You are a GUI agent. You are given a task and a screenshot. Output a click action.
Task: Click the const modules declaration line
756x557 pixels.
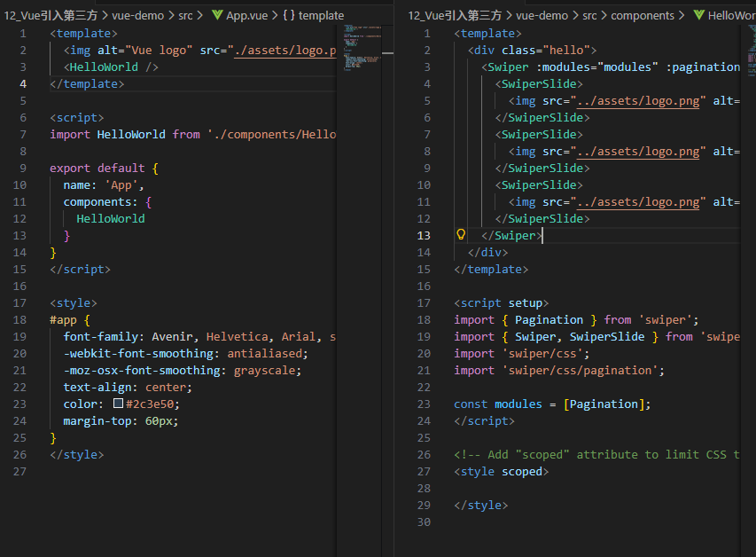pyautogui.click(x=551, y=404)
